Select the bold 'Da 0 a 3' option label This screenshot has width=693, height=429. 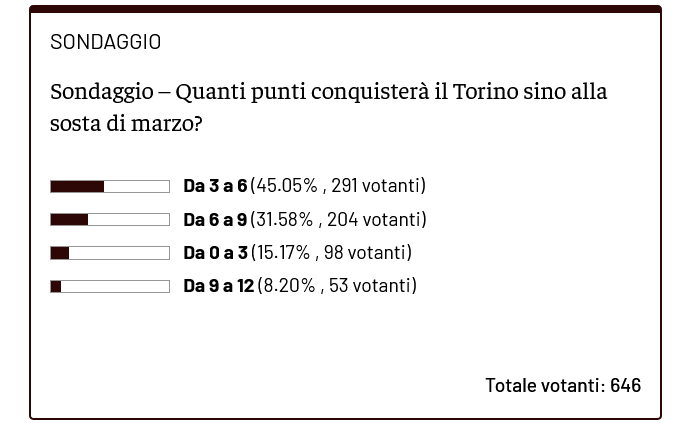point(215,253)
